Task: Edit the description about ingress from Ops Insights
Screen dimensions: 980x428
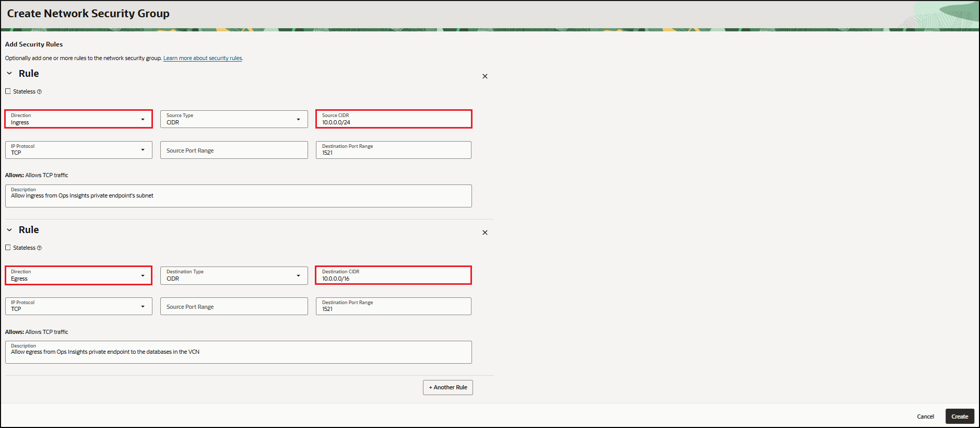Action: tap(239, 196)
